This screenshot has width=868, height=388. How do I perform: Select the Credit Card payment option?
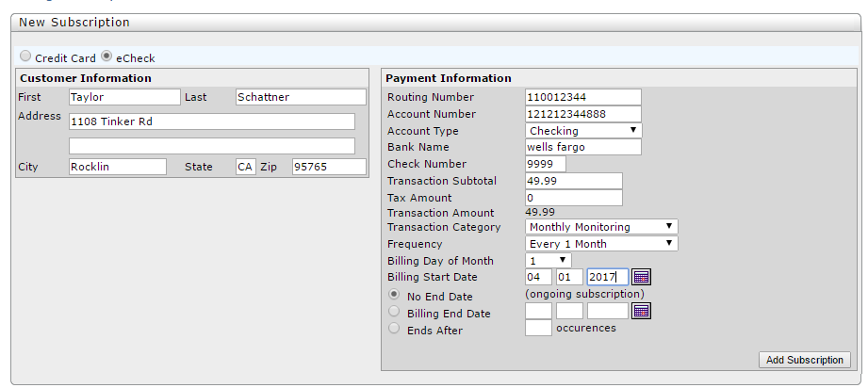pyautogui.click(x=25, y=57)
